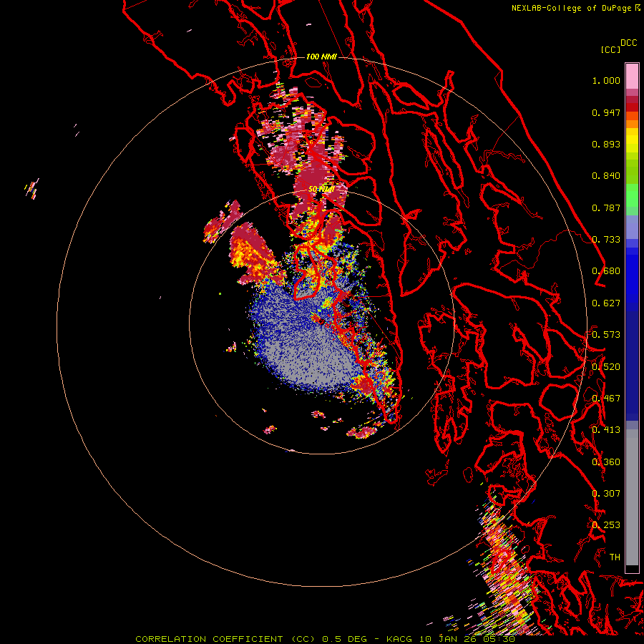Click the 0.627 scale value
Viewport: 644px width, 644px height.
click(606, 303)
